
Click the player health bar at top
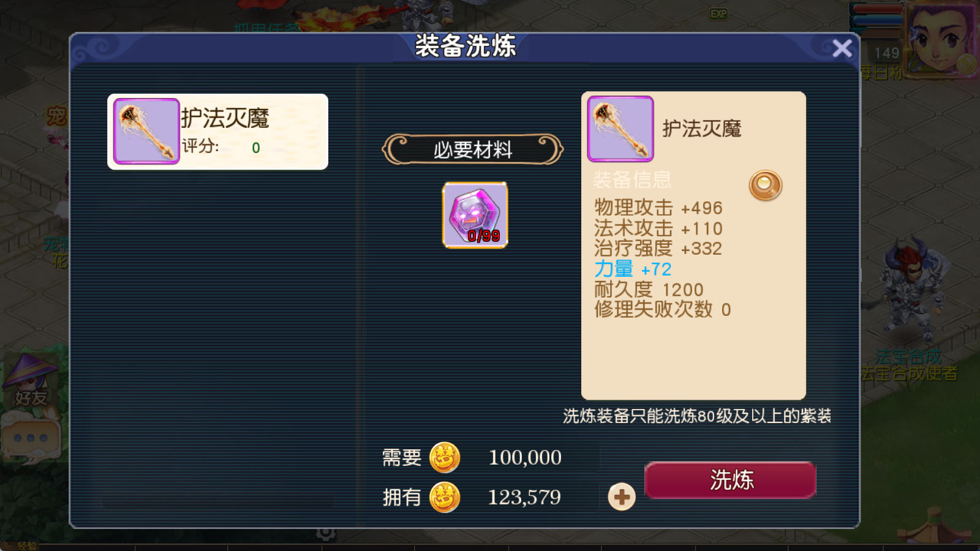[876, 10]
